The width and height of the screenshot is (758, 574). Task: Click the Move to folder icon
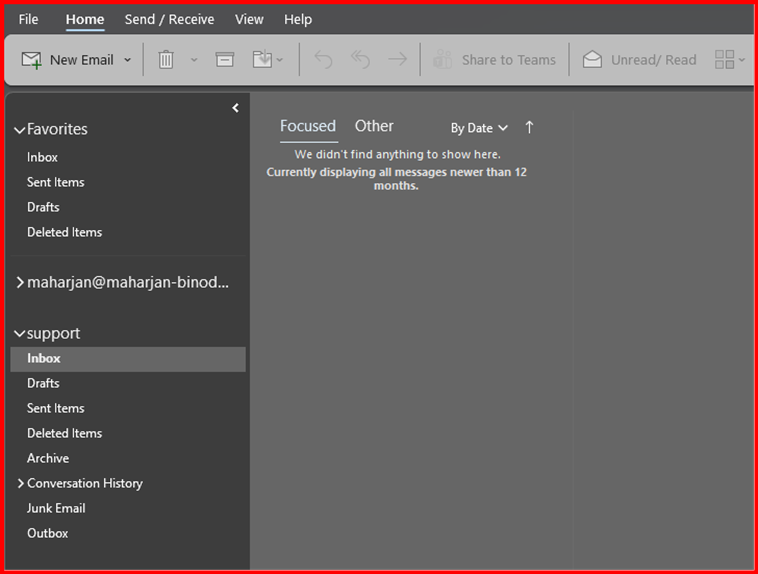[262, 60]
